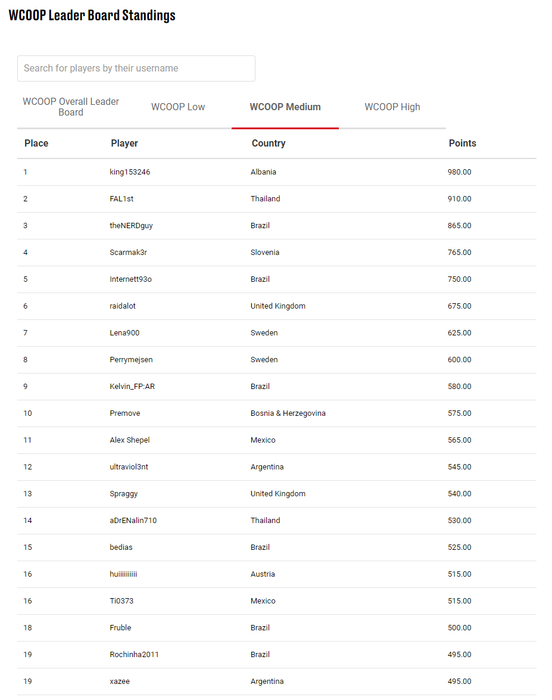Click player aDrENalin710

pyautogui.click(x=133, y=520)
